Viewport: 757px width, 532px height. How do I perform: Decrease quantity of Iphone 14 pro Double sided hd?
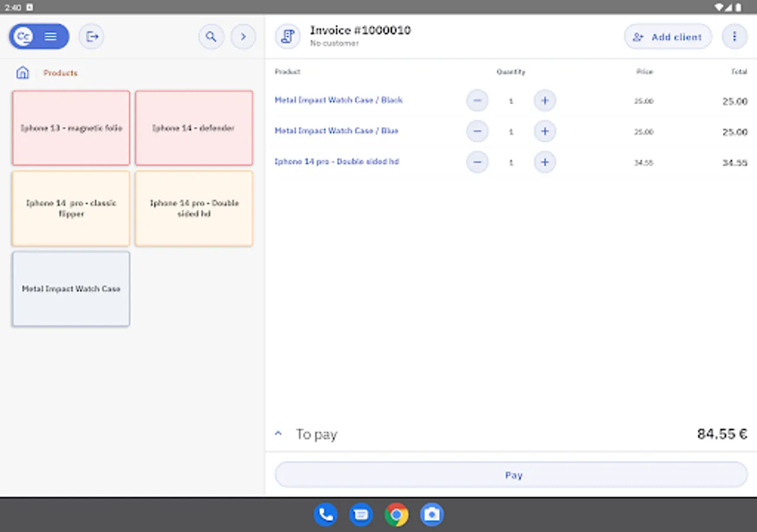coord(477,162)
